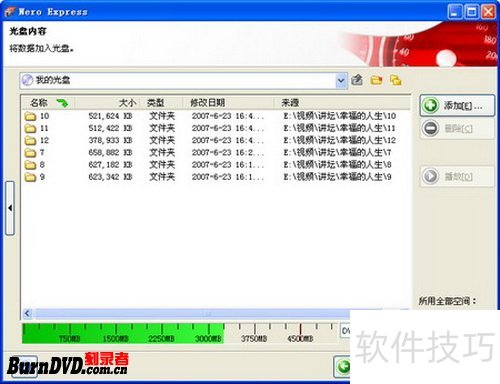The height and width of the screenshot is (384, 500).
Task: Select folder 8 in the list
Action: 34,165
